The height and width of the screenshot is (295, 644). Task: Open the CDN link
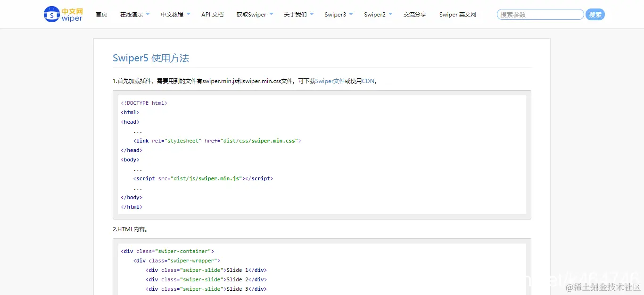(368, 81)
